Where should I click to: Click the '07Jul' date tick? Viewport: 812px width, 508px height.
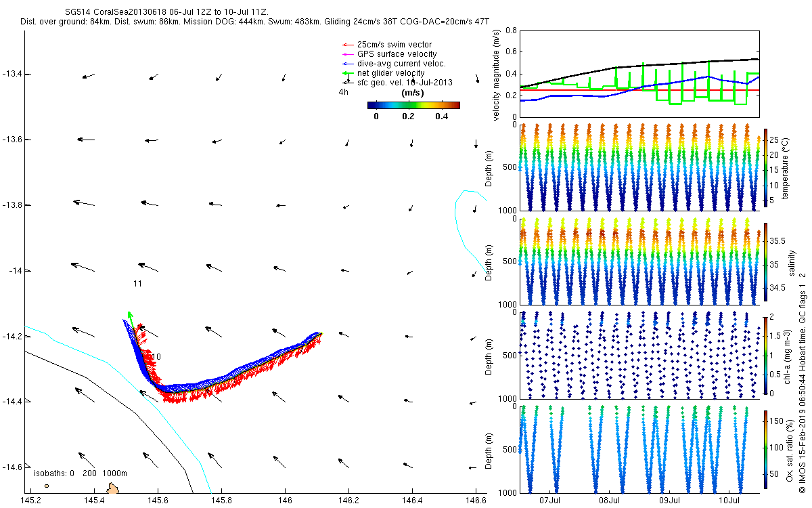pyautogui.click(x=550, y=501)
